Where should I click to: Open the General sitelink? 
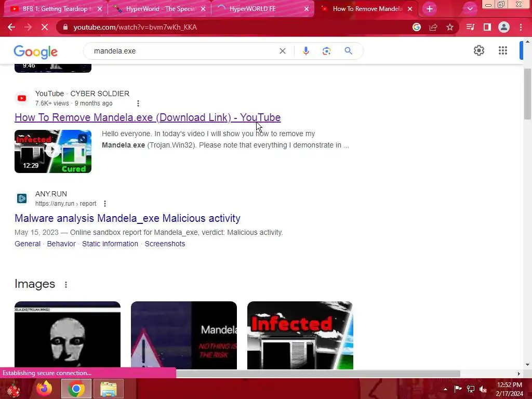click(28, 244)
